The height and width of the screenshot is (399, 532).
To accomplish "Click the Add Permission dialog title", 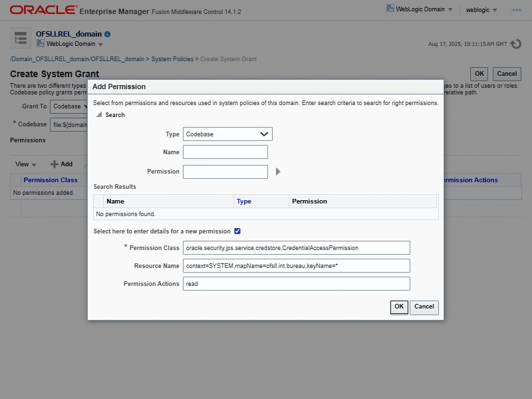I will pos(119,86).
